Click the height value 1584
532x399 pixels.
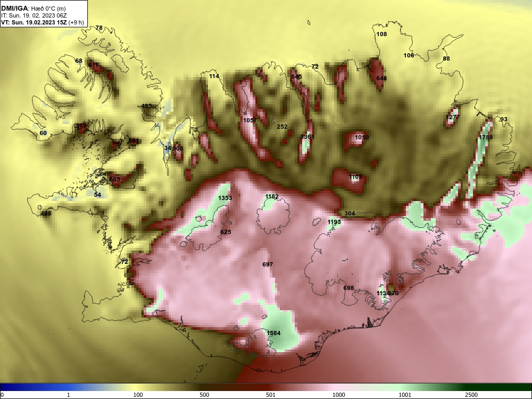point(273,333)
